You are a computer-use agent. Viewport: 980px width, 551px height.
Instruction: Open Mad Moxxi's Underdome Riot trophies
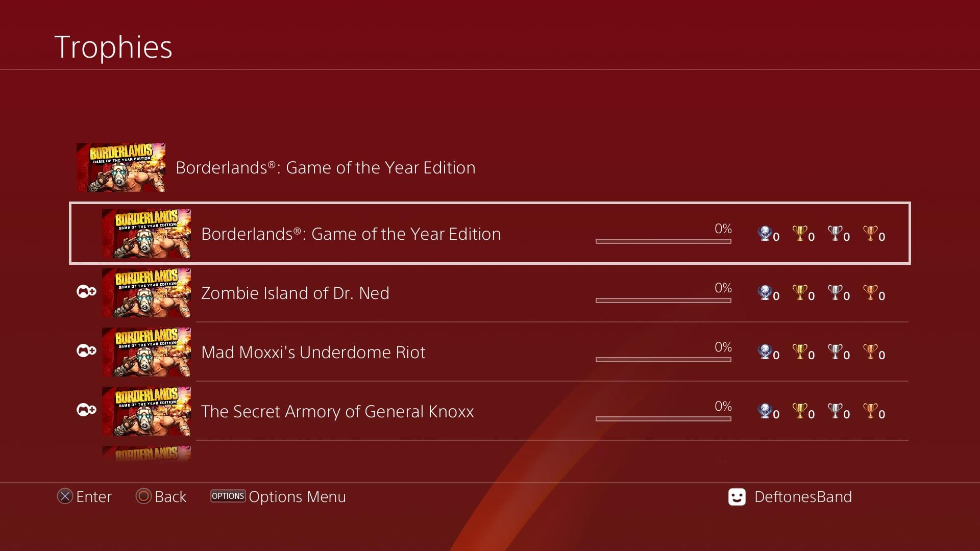tap(313, 352)
